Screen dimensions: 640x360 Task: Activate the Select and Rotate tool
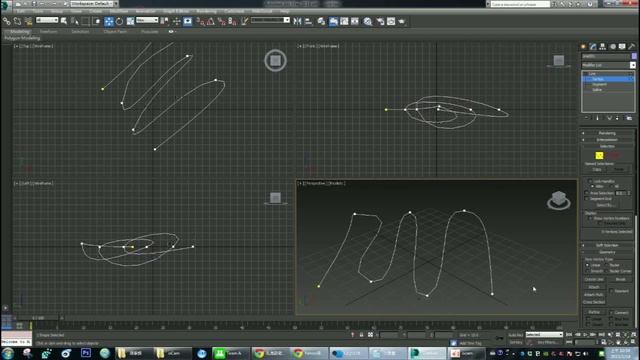tap(119, 21)
